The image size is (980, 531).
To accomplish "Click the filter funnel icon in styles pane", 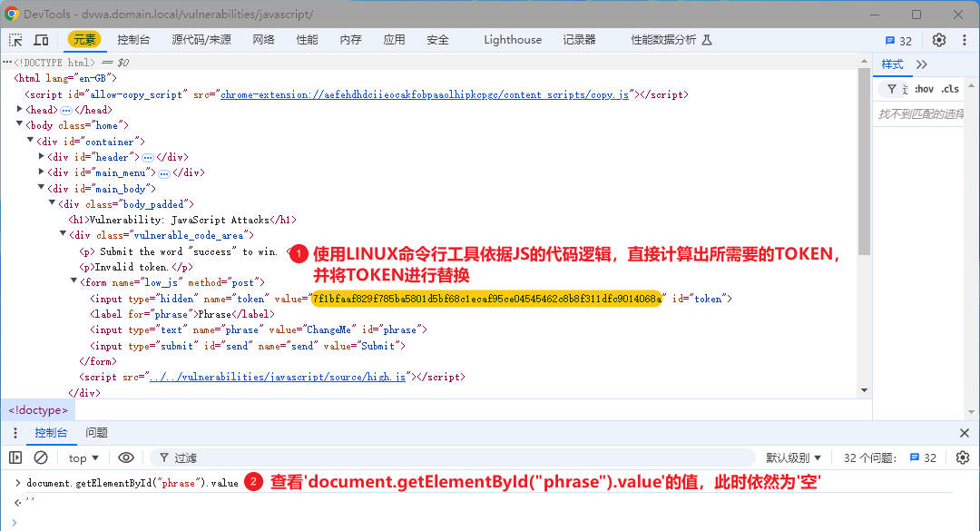I will 892,89.
